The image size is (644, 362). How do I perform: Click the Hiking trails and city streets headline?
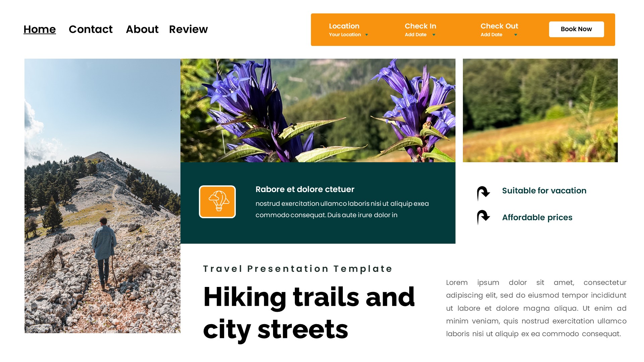(309, 313)
